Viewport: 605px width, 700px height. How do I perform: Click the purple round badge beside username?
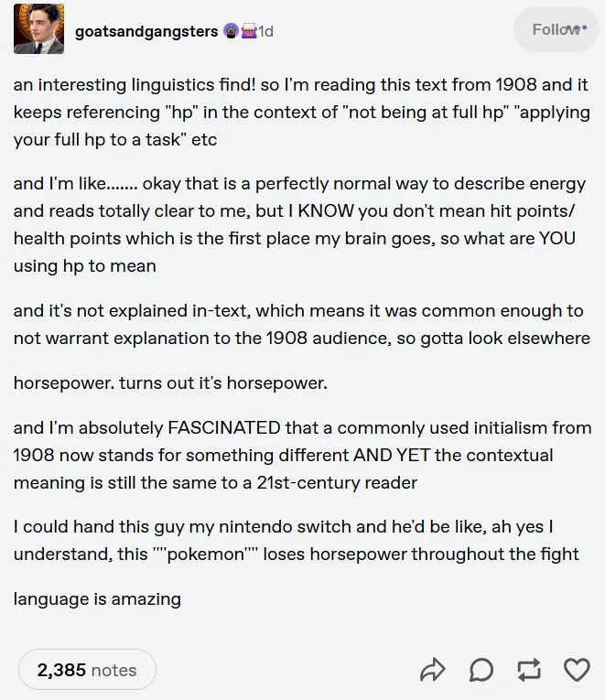tap(231, 31)
